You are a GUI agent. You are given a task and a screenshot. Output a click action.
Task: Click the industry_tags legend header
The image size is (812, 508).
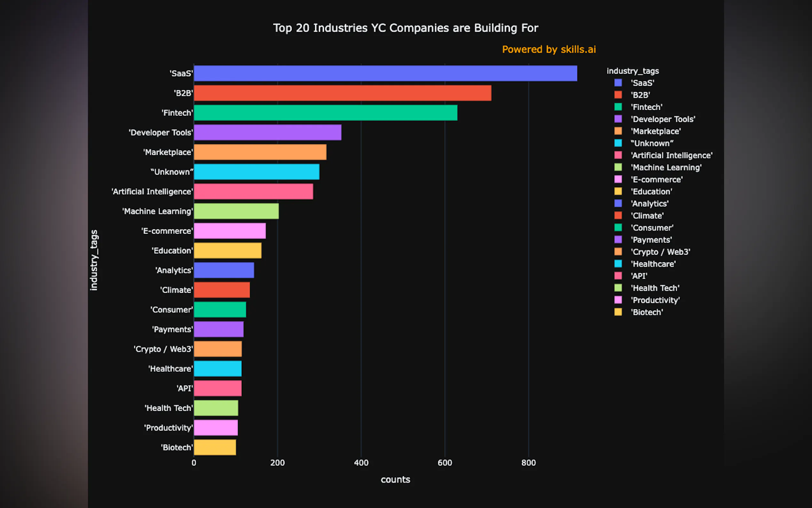coord(633,71)
